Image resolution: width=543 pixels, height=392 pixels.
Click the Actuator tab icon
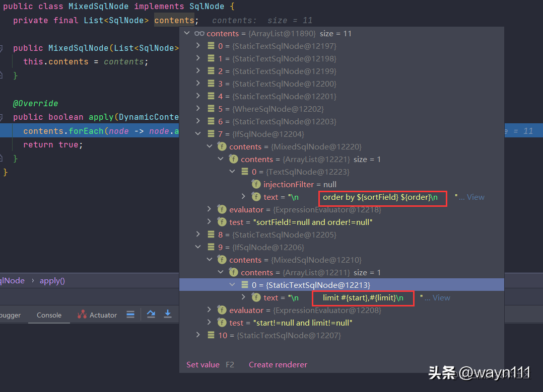point(82,314)
